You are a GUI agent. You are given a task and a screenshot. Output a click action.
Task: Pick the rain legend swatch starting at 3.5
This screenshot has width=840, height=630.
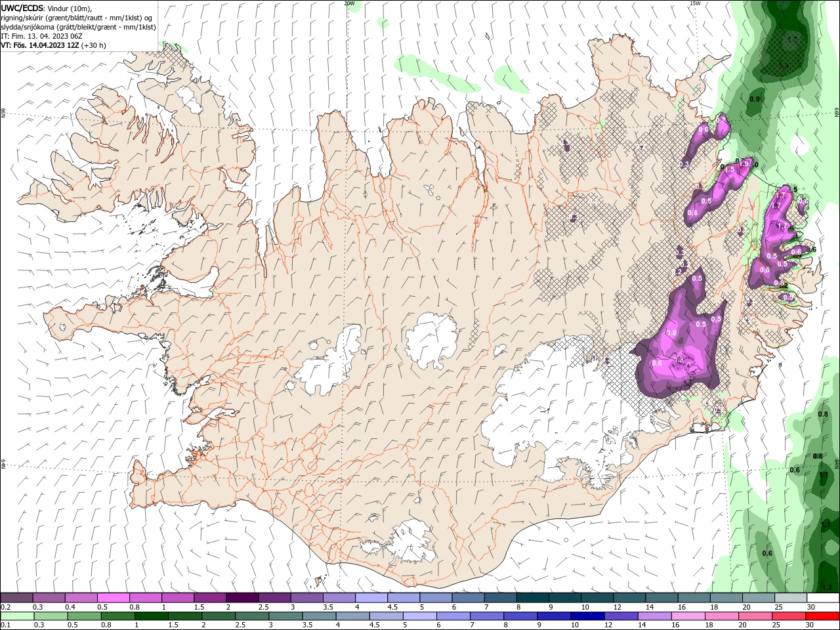pos(319,616)
